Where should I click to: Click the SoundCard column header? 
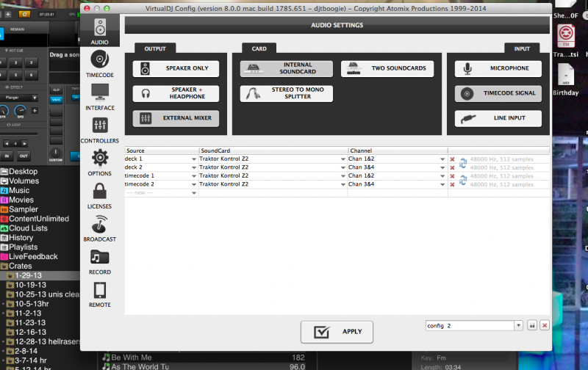(x=273, y=150)
